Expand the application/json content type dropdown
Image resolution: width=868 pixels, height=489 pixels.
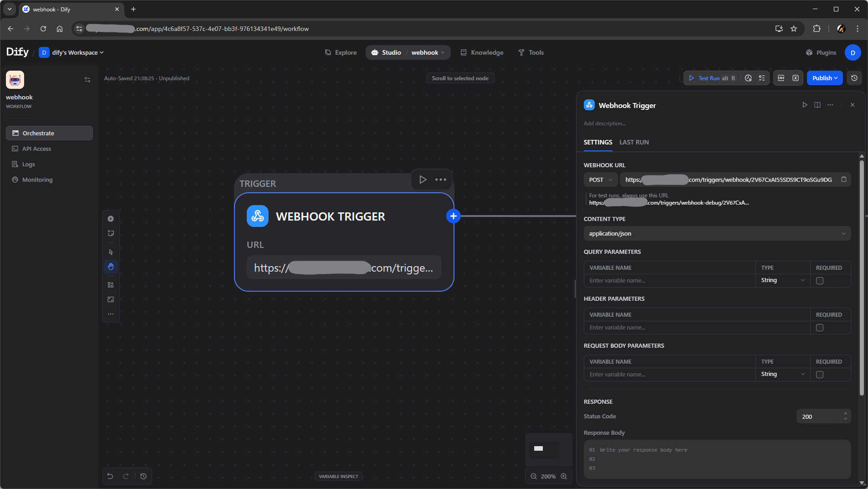point(717,233)
